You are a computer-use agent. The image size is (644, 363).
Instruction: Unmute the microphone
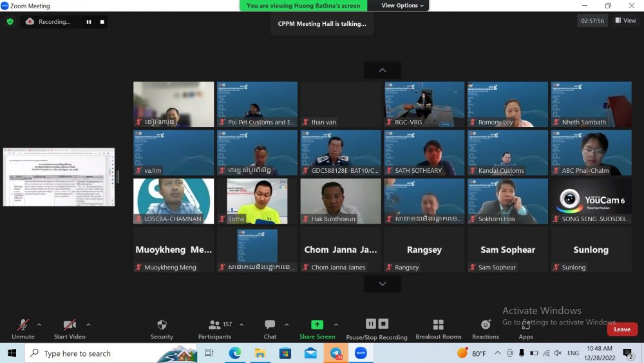pyautogui.click(x=23, y=329)
